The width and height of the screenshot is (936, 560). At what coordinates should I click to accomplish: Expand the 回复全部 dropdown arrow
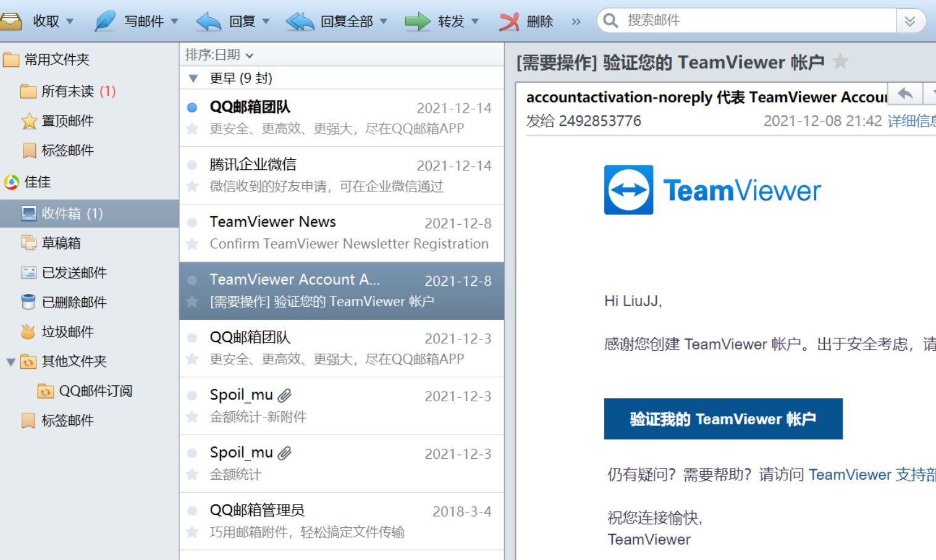384,22
